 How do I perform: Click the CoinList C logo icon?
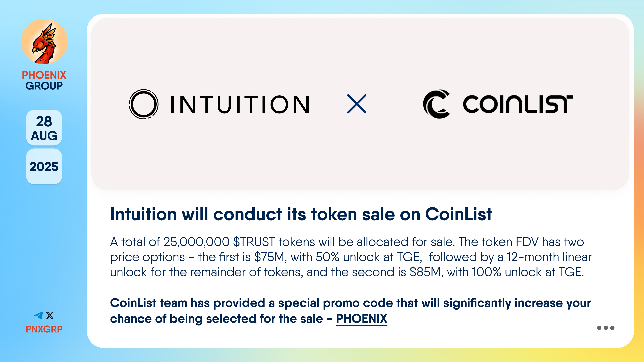pyautogui.click(x=437, y=104)
